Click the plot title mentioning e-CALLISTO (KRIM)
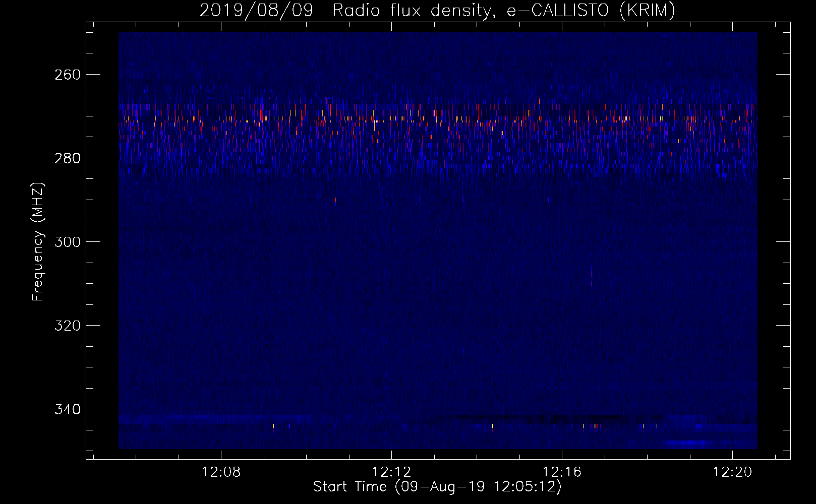Viewport: 816px width, 504px height. tap(437, 11)
